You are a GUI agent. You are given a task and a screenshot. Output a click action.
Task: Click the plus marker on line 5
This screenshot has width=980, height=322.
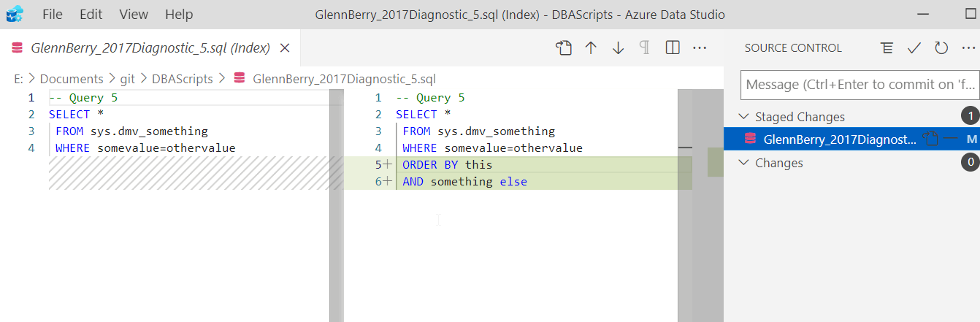[x=388, y=165]
